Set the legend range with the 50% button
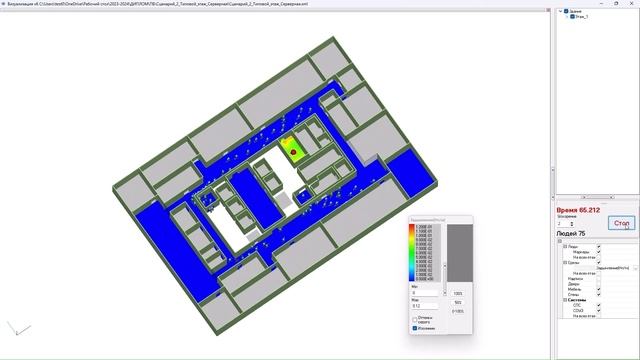Screen dimensions: 640x360 click(458, 302)
